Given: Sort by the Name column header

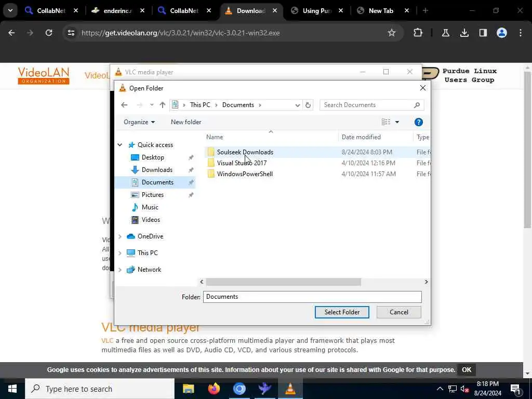Looking at the screenshot, I should coord(215,137).
